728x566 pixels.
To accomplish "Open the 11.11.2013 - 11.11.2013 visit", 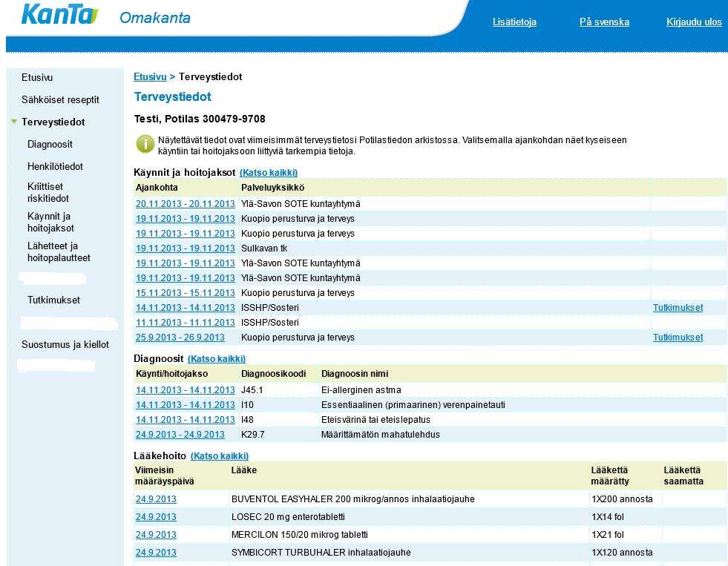I will (x=186, y=323).
